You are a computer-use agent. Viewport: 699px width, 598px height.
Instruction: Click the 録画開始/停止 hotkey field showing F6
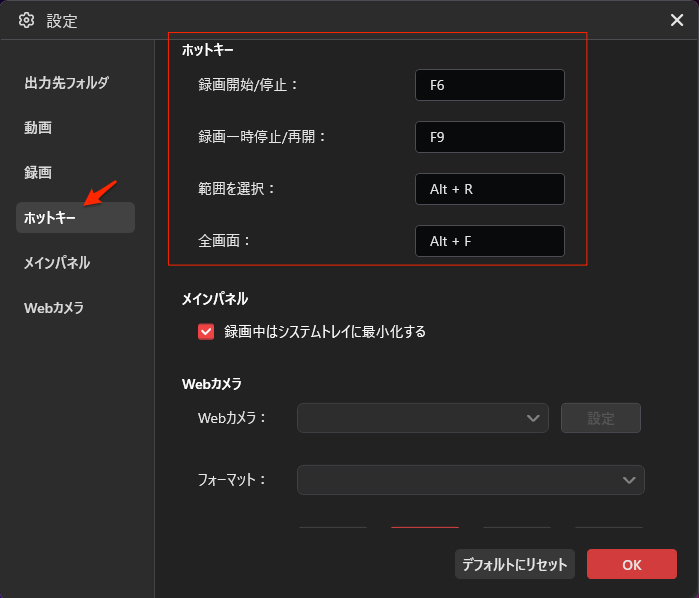pos(489,85)
